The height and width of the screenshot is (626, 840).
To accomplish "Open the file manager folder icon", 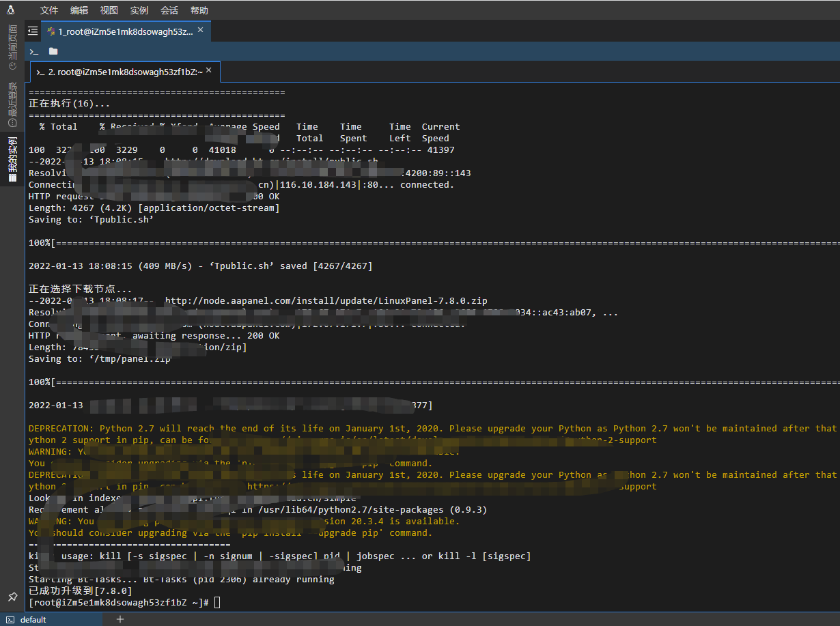I will [53, 51].
